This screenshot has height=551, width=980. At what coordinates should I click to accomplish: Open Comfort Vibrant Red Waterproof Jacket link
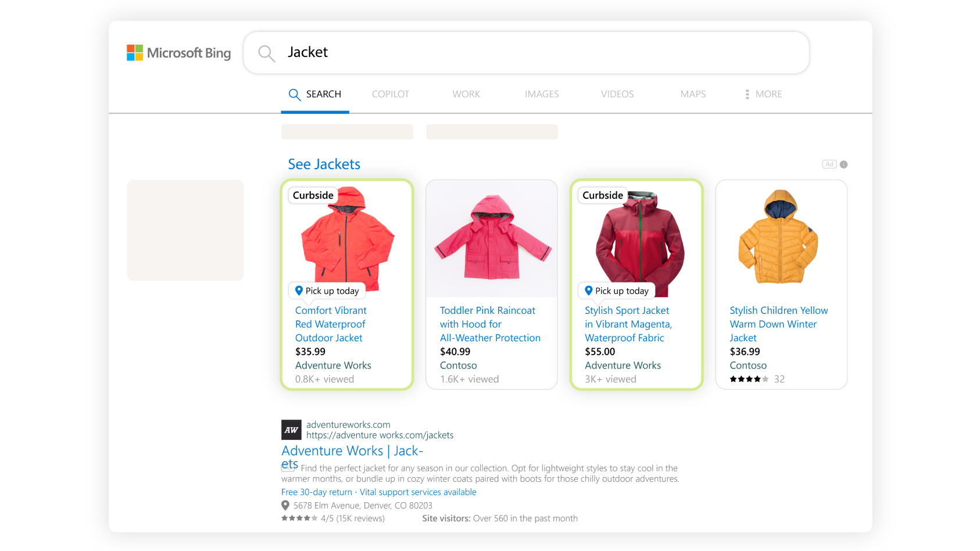(330, 324)
